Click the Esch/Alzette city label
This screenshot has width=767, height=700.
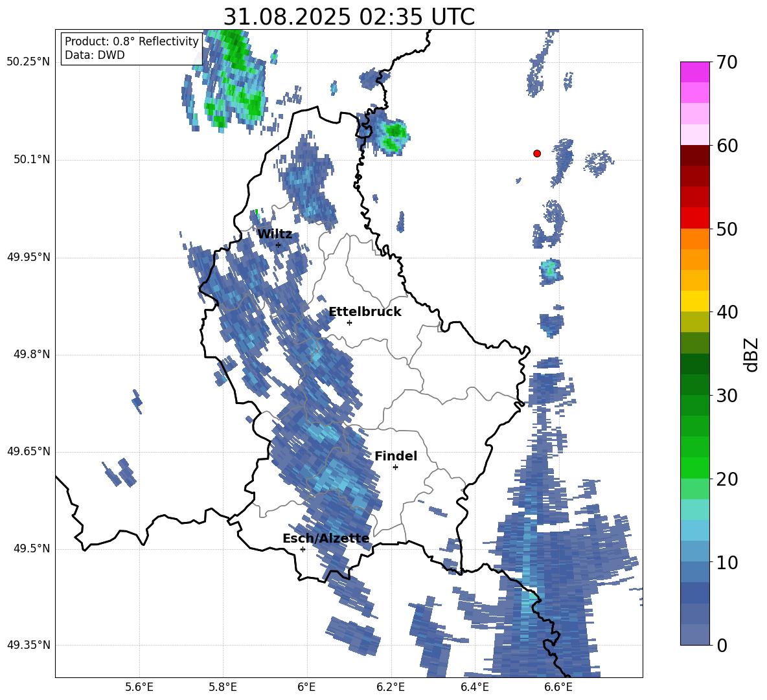click(x=326, y=538)
